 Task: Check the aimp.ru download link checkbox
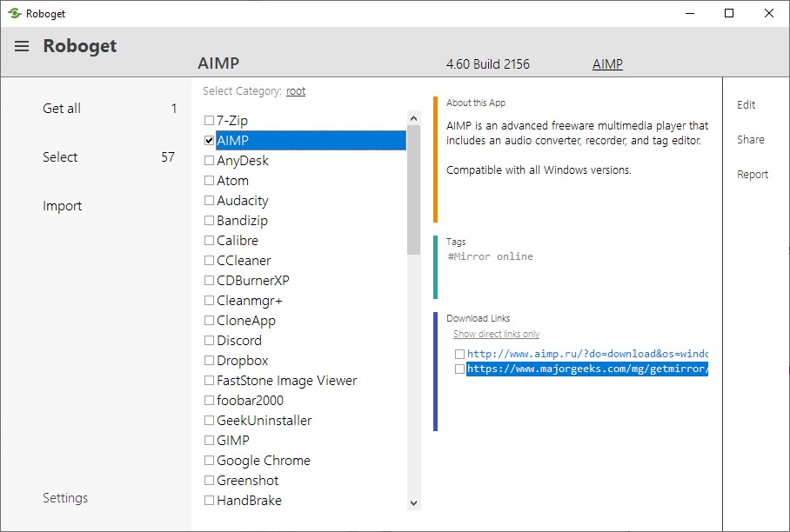coord(459,354)
